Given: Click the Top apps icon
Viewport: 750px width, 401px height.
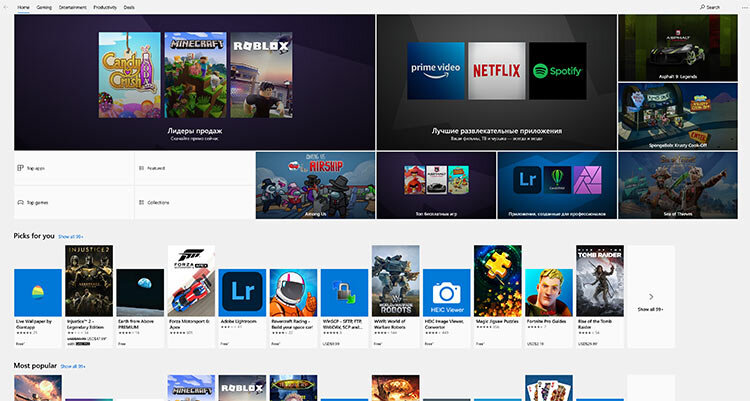Looking at the screenshot, I should coord(21,168).
